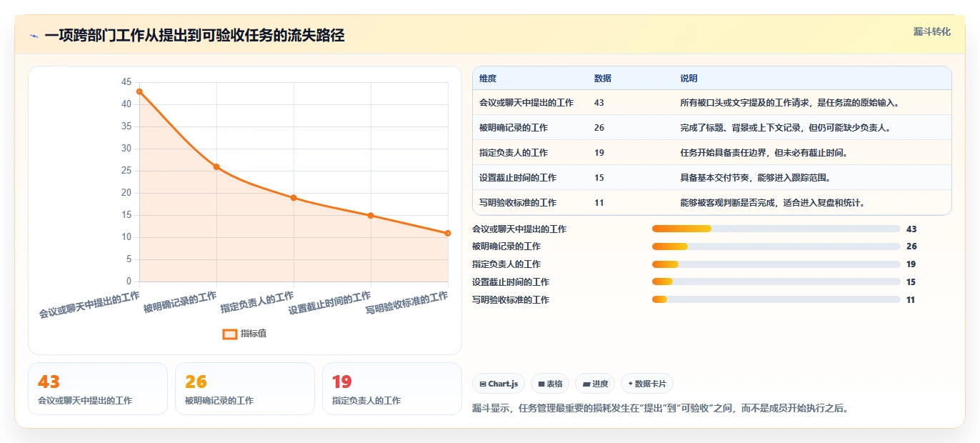Click the table data value 26
Viewport: 980px width, 443px height.
(x=599, y=128)
